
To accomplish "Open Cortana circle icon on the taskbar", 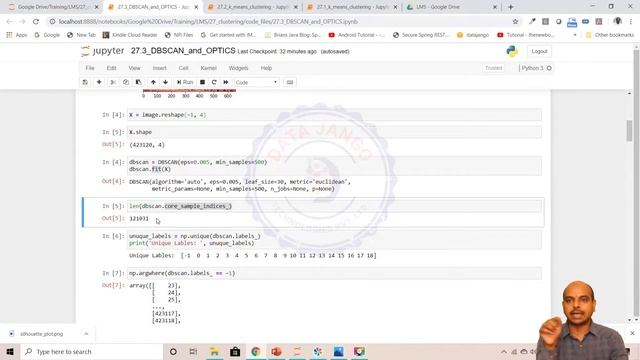I will 173,351.
